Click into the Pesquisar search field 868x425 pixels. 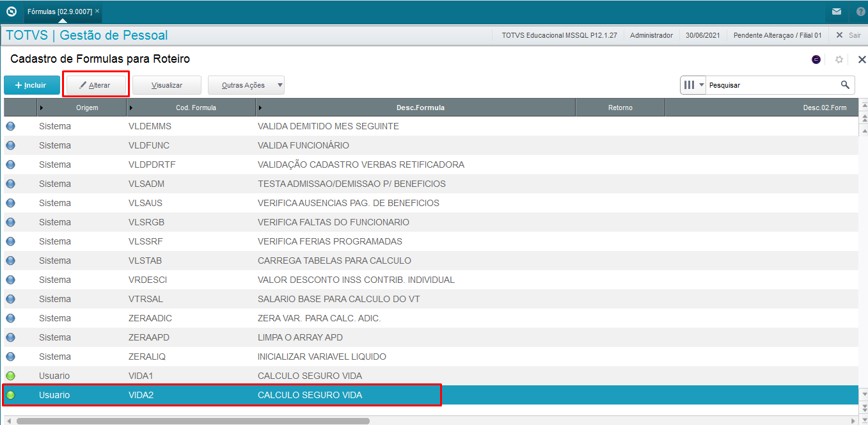pos(771,85)
